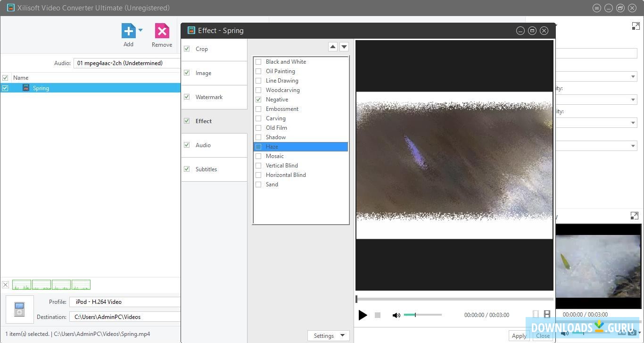Enable the Oil Painting effect checkbox
The image size is (644, 343).
click(x=258, y=71)
